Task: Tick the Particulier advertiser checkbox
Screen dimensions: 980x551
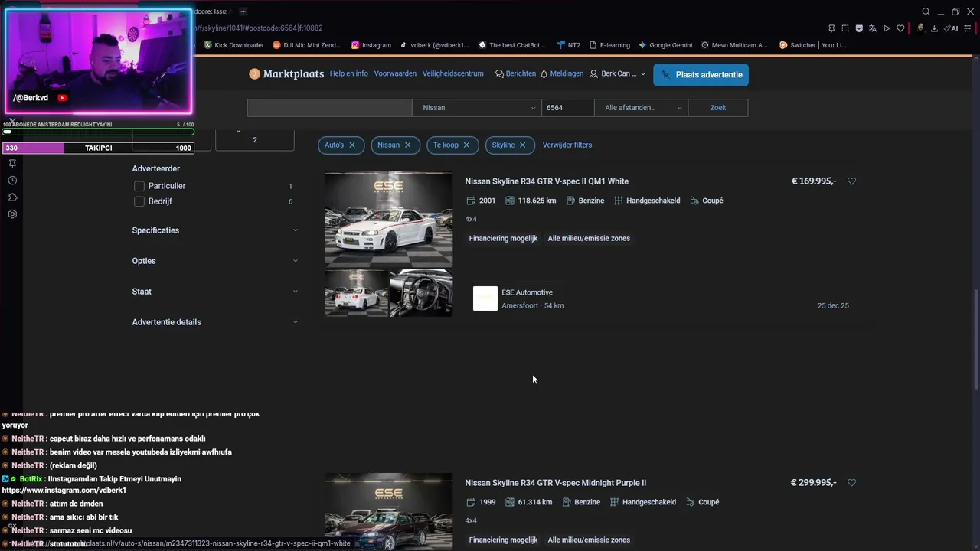Action: (139, 186)
